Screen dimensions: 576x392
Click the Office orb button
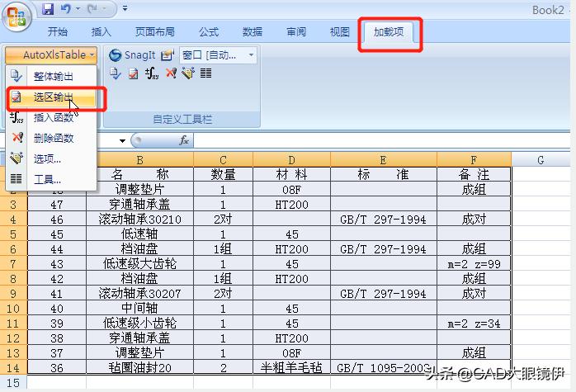[17, 17]
